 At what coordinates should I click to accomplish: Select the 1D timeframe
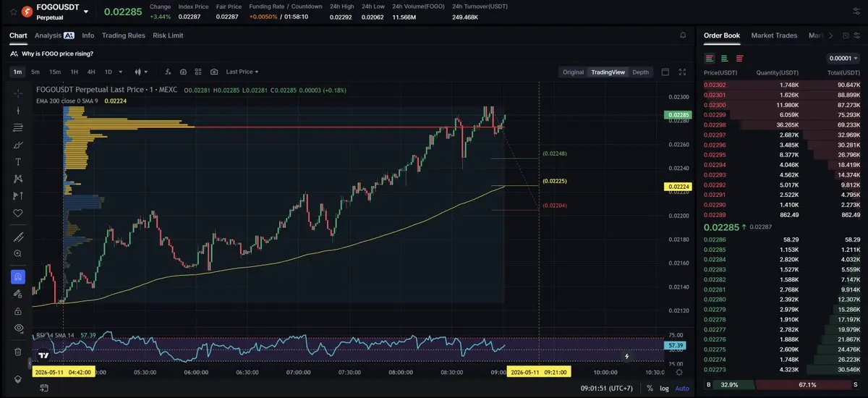click(109, 72)
